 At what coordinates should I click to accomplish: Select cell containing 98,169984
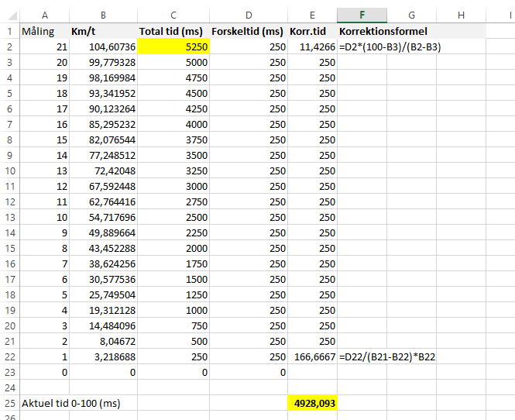(103, 78)
